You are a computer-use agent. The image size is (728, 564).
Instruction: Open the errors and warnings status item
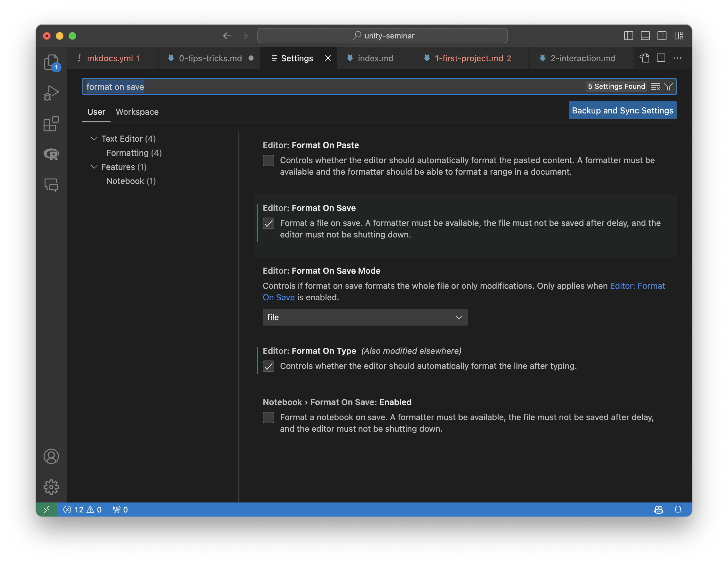click(82, 509)
